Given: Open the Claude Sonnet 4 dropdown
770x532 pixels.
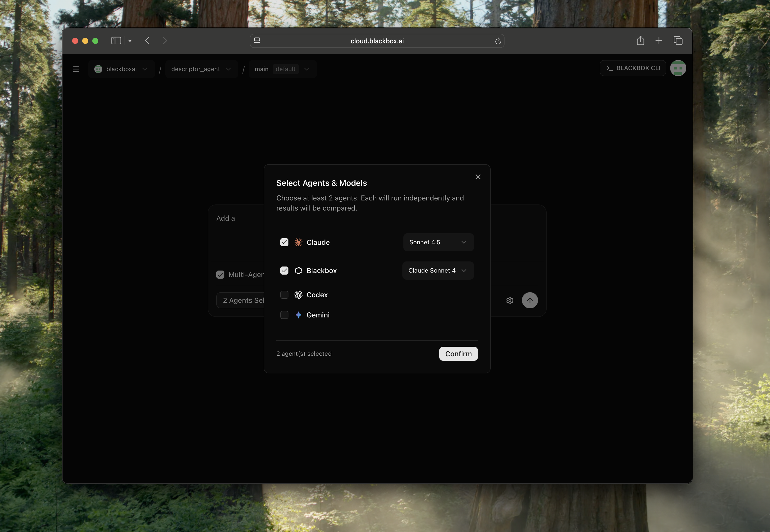Looking at the screenshot, I should (438, 270).
